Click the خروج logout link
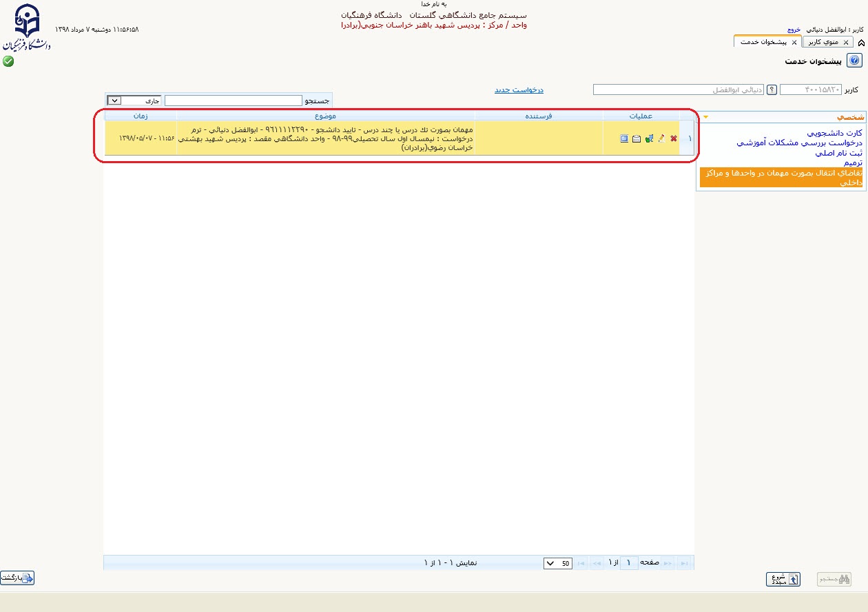The height and width of the screenshot is (612, 868). point(794,30)
